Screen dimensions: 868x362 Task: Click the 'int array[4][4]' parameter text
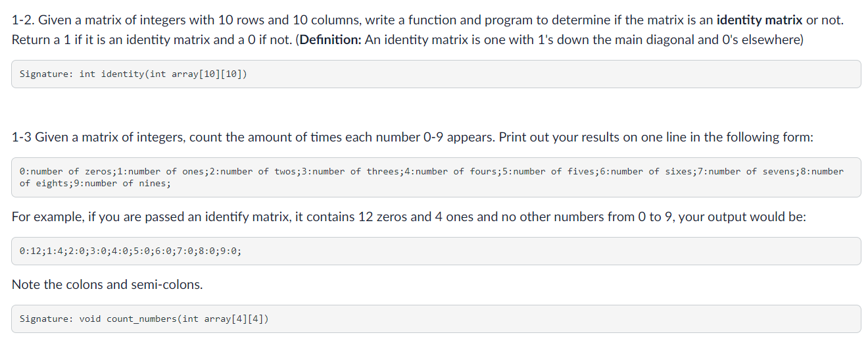(223, 319)
